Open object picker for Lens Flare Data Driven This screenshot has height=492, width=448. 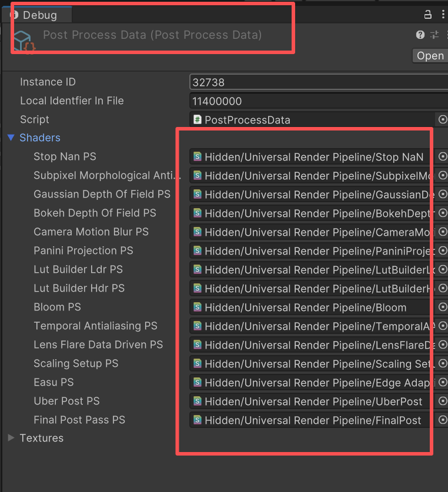pyautogui.click(x=442, y=344)
